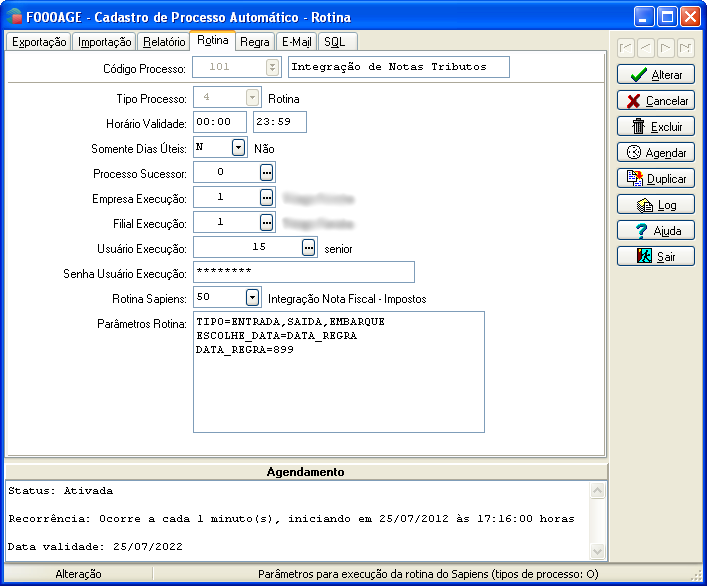Open the Log viewer

tap(656, 205)
